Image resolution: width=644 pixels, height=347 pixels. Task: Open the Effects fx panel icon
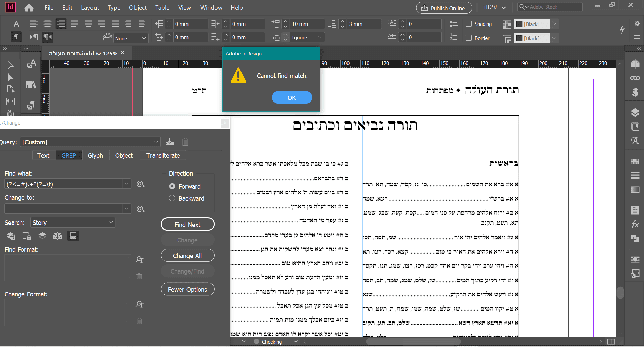pyautogui.click(x=635, y=224)
